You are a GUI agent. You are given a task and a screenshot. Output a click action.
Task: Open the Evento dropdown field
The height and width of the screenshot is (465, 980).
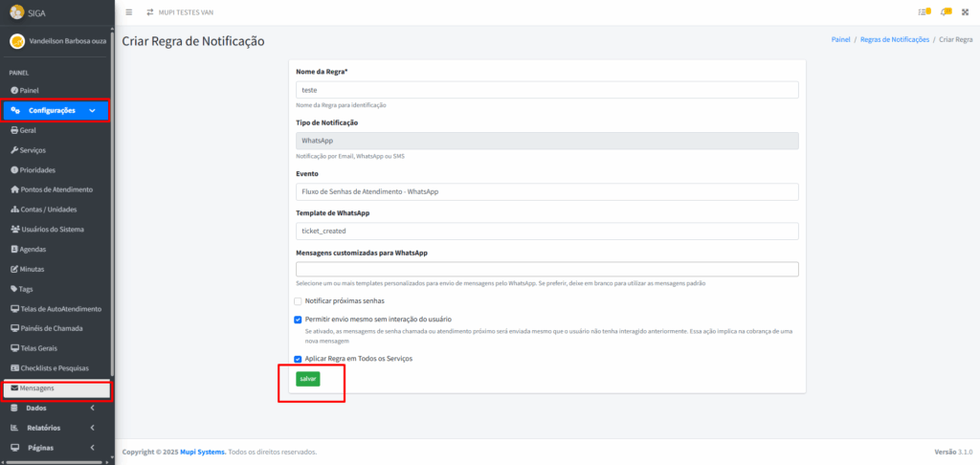[x=547, y=191]
